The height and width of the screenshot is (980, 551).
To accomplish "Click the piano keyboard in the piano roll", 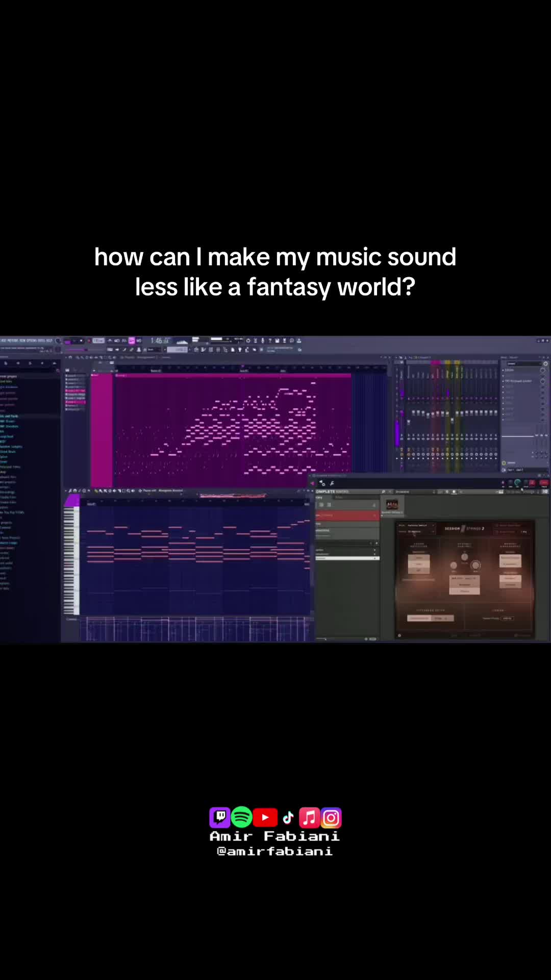I will tap(70, 560).
